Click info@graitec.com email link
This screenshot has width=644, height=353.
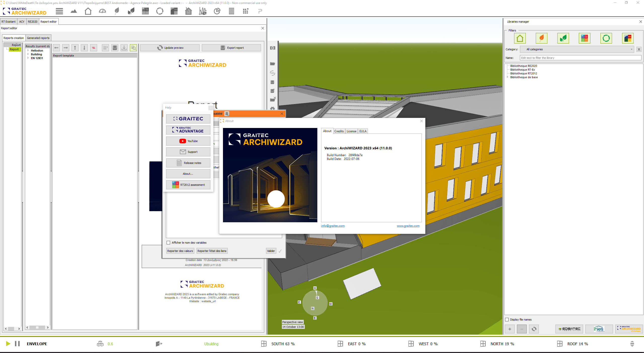(332, 226)
